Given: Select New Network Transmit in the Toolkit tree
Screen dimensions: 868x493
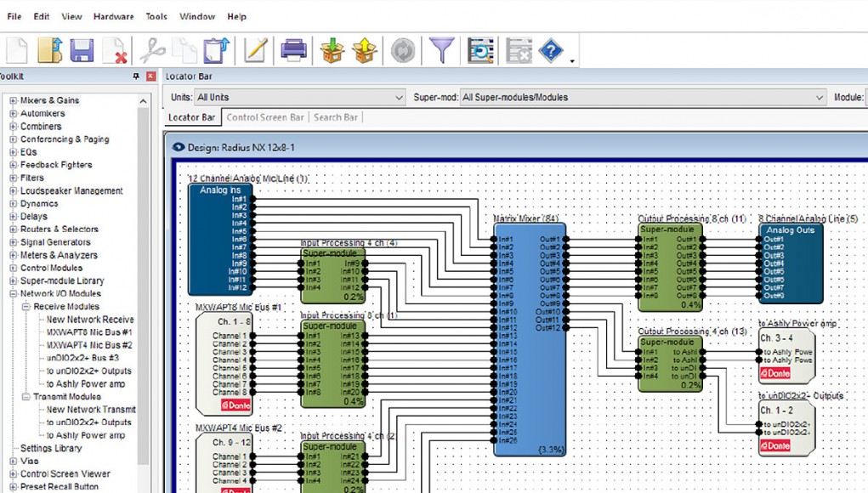Looking at the screenshot, I should coord(91,410).
